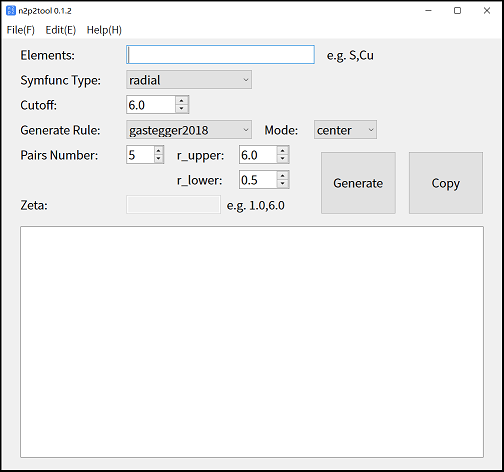Minimize the n2p2tool window
This screenshot has width=504, height=472.
coord(428,11)
